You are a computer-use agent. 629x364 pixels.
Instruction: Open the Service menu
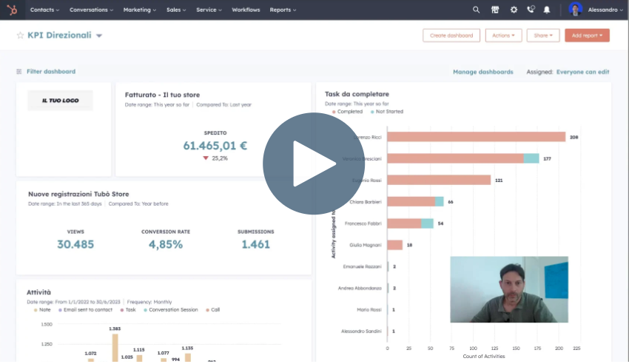(x=209, y=10)
